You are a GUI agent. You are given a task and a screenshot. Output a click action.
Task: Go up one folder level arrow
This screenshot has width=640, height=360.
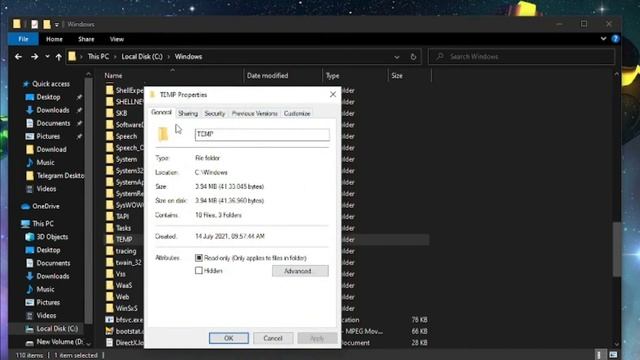pos(58,57)
